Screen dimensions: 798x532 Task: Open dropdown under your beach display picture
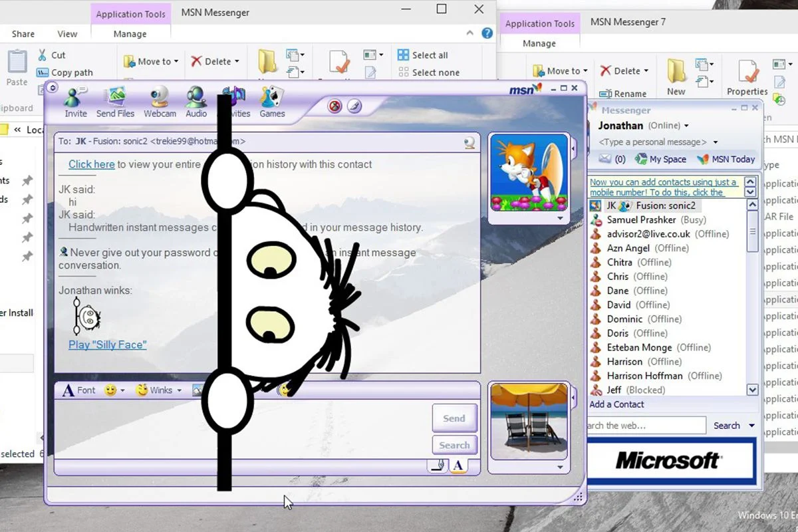(560, 467)
